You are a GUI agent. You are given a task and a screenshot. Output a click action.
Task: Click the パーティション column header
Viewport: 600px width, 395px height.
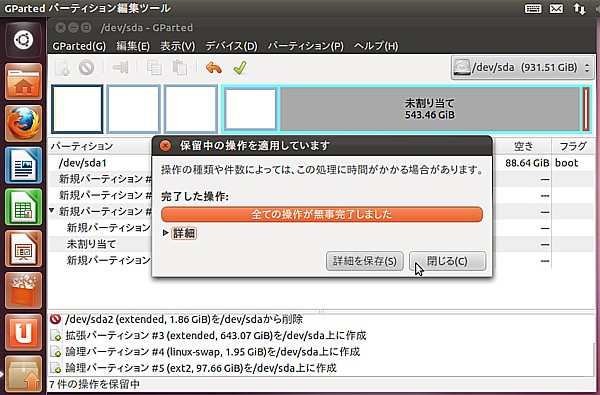100,146
